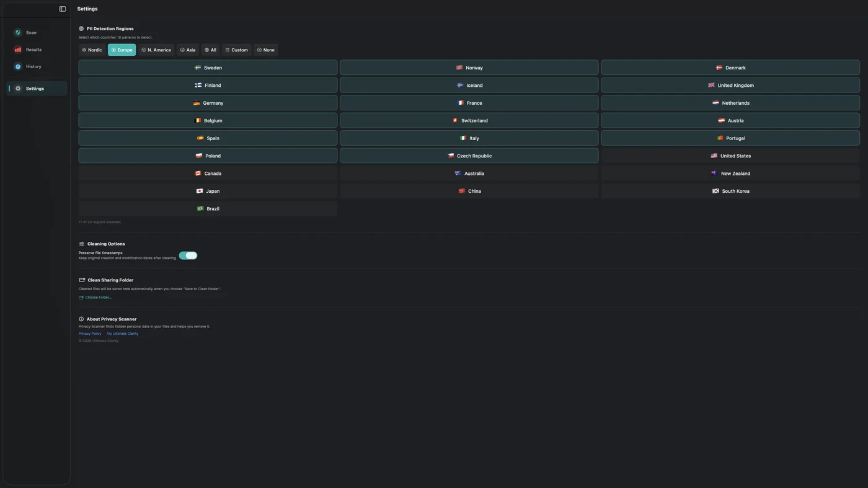
Task: Toggle the sidebar collapse icon
Action: (63, 9)
